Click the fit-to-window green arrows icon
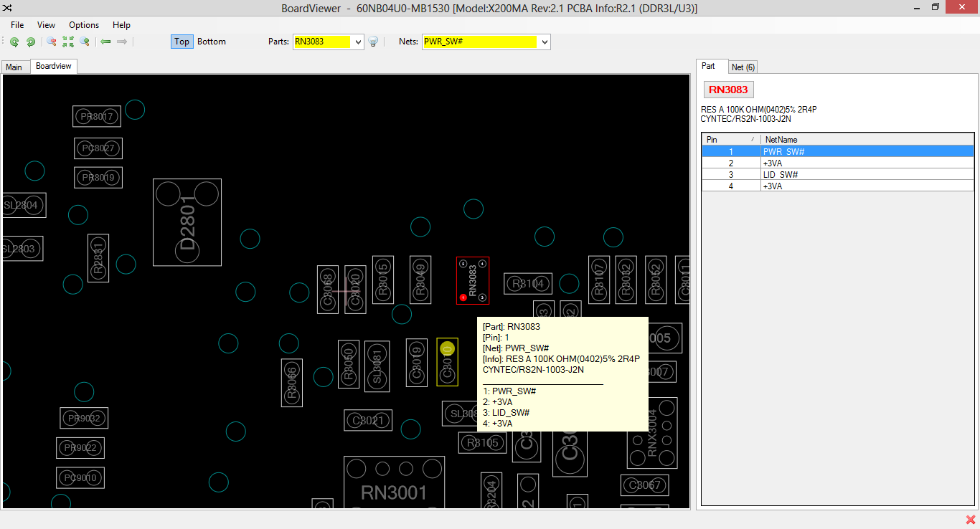The image size is (980, 529). 68,42
